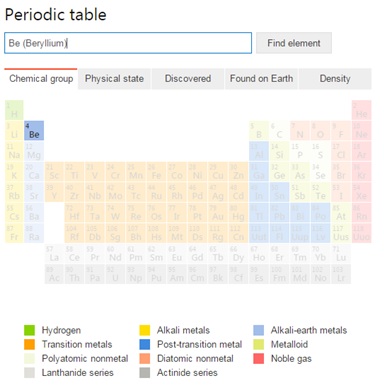This screenshot has height=390, width=384.
Task: Open the Discovered tab
Action: 188,79
